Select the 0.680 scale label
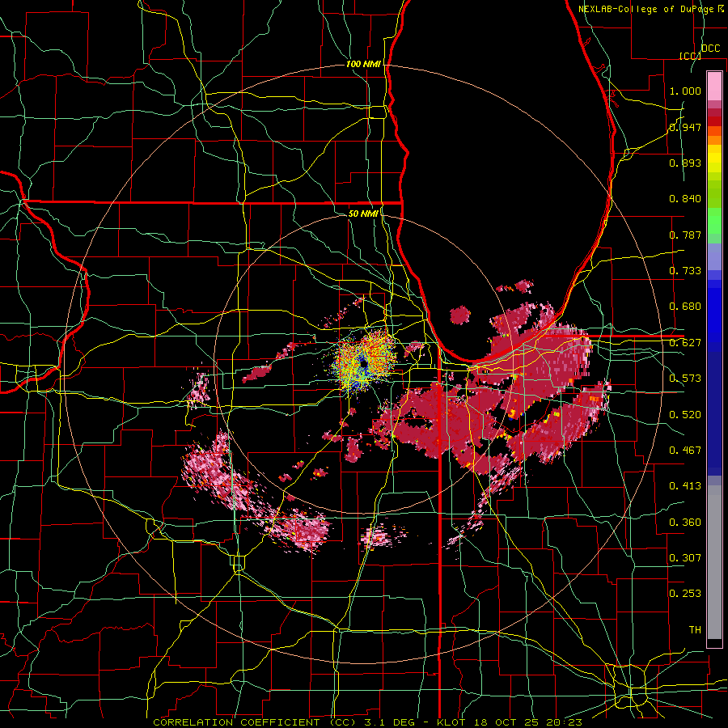The height and width of the screenshot is (728, 728). click(685, 307)
